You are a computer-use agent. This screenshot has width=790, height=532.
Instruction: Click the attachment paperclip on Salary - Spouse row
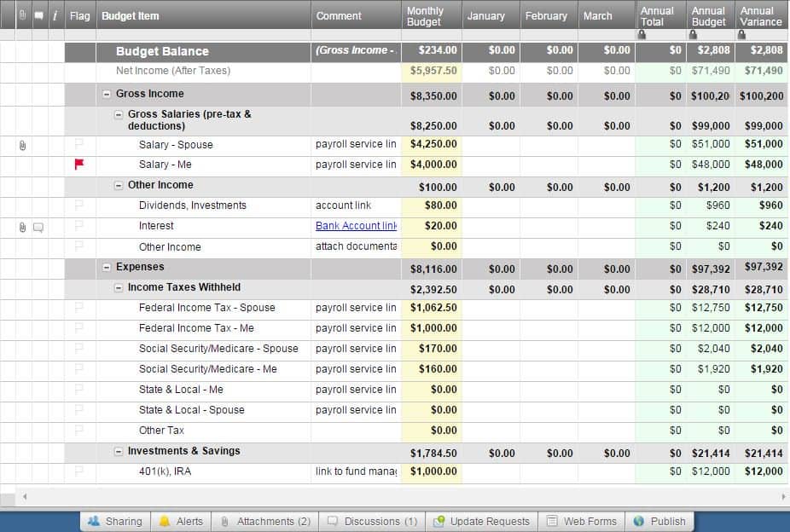tap(22, 145)
